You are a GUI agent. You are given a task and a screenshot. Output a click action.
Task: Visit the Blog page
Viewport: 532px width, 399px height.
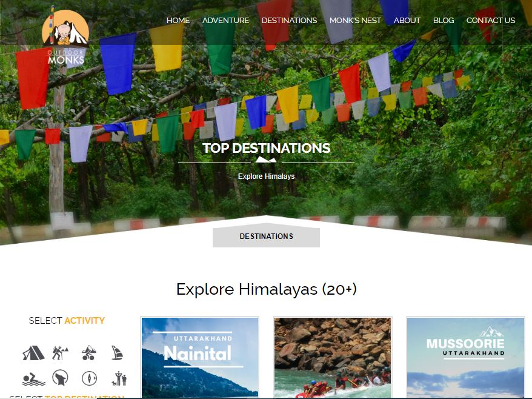[x=443, y=21]
